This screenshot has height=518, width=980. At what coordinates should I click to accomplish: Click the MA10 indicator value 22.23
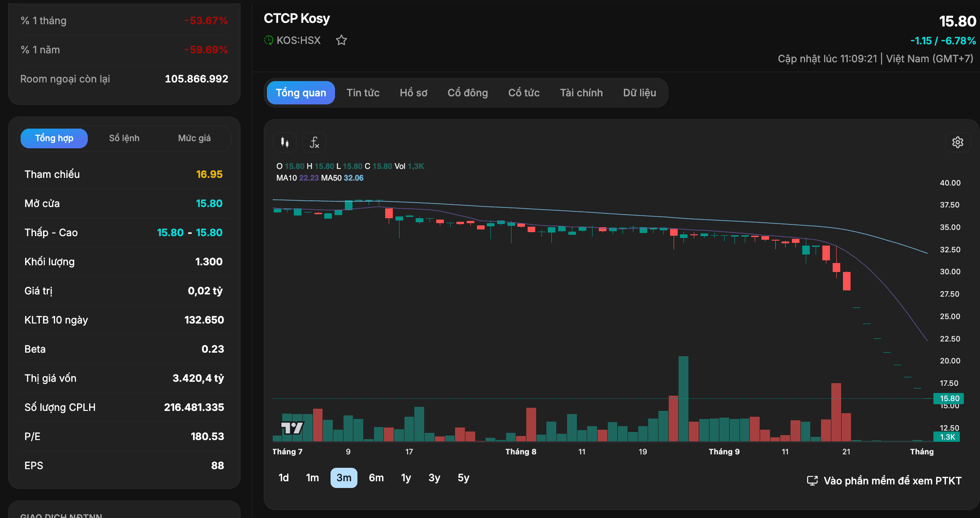[309, 178]
